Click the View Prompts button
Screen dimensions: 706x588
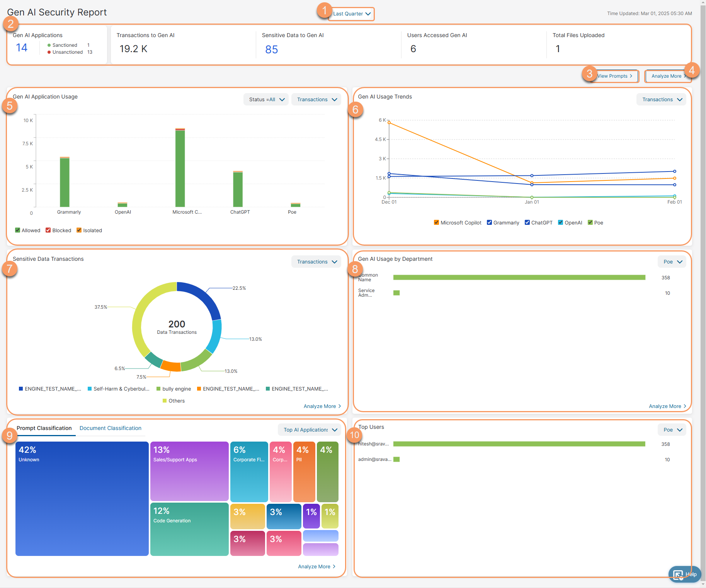pyautogui.click(x=614, y=76)
